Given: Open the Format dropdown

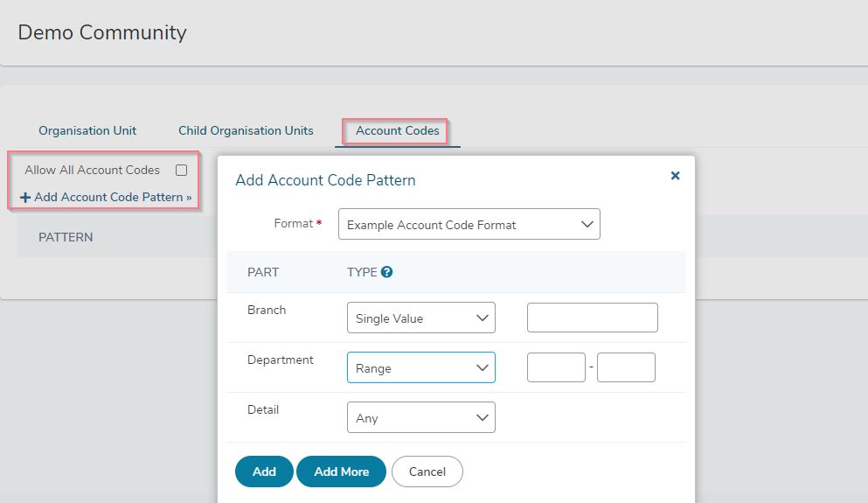Looking at the screenshot, I should tap(469, 224).
